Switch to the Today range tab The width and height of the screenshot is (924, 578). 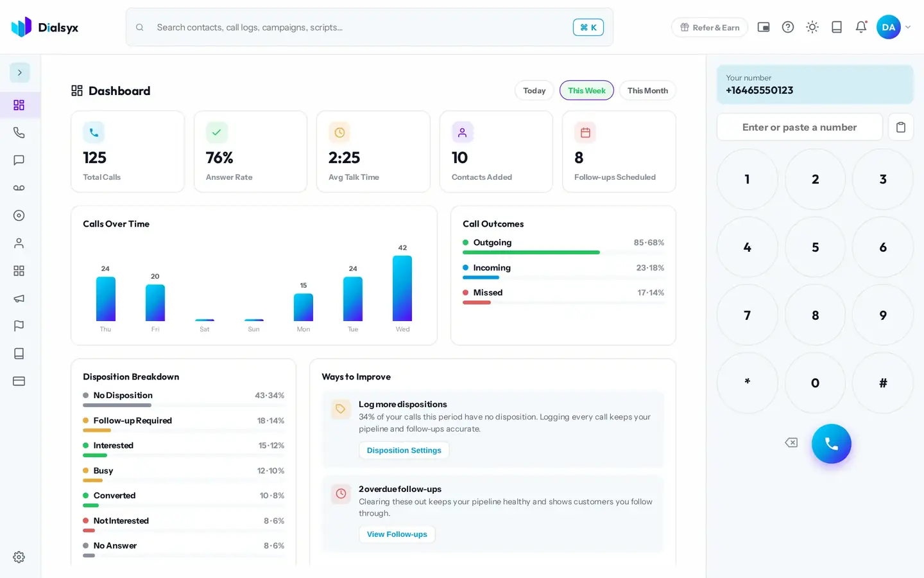[x=534, y=91]
